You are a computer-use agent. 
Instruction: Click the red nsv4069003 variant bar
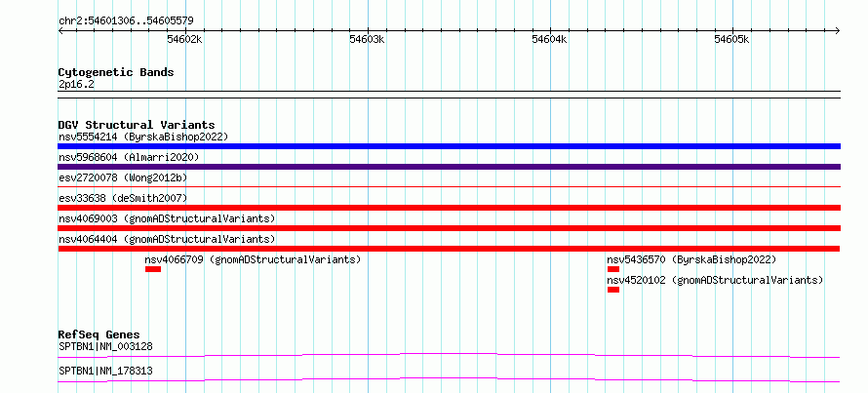click(x=449, y=228)
